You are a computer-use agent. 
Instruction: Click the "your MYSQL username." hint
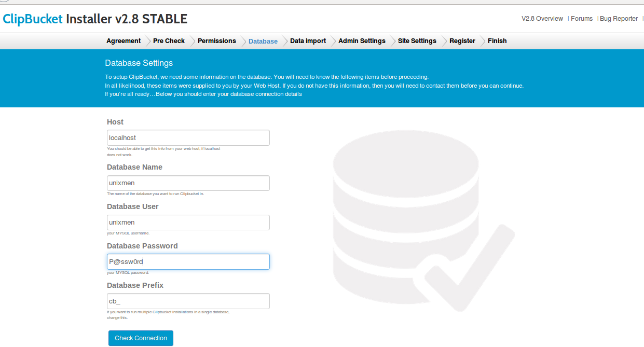(x=128, y=233)
